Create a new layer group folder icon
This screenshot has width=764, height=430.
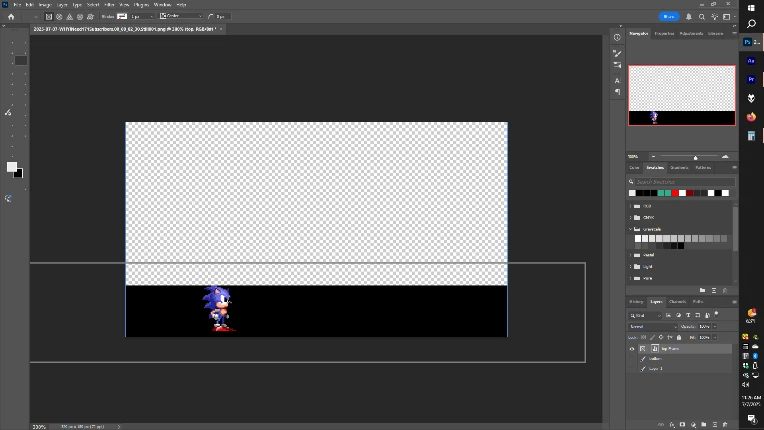(x=704, y=425)
